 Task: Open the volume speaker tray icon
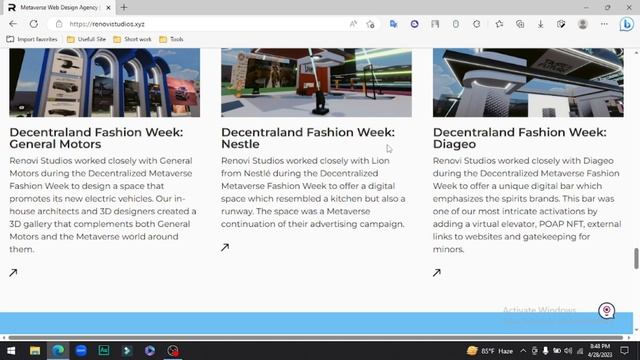[x=568, y=351]
